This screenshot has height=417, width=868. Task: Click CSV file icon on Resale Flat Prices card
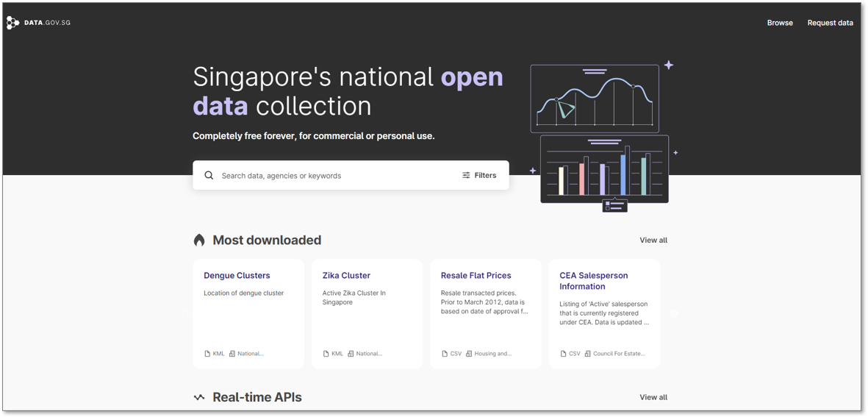tap(445, 353)
